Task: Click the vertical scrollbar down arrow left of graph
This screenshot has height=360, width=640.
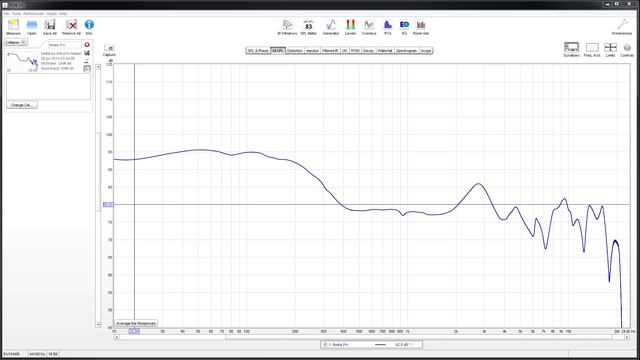Action: click(98, 324)
